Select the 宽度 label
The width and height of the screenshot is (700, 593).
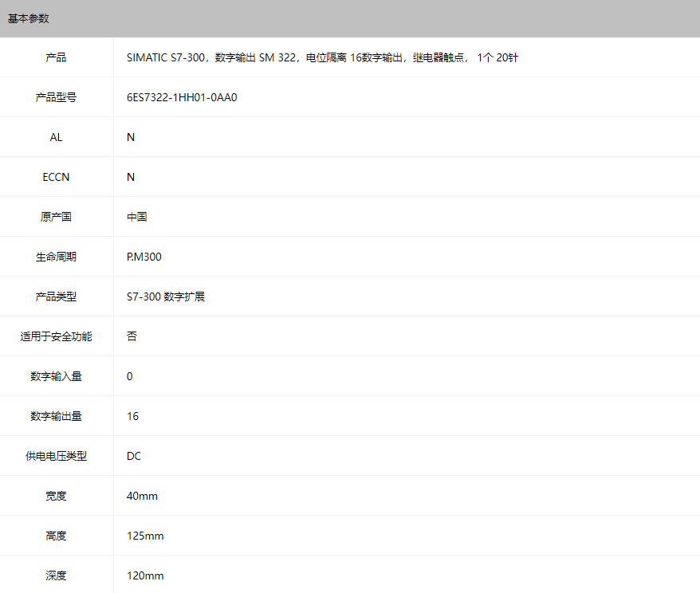tap(56, 496)
